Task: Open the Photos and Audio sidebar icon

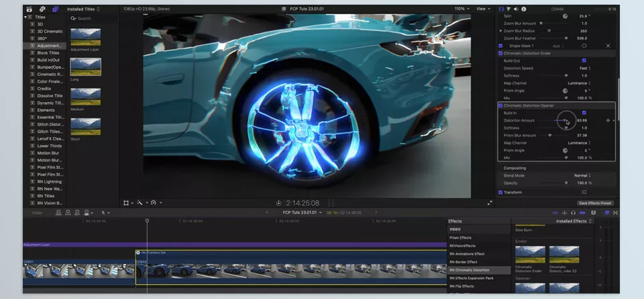Action: [42, 9]
